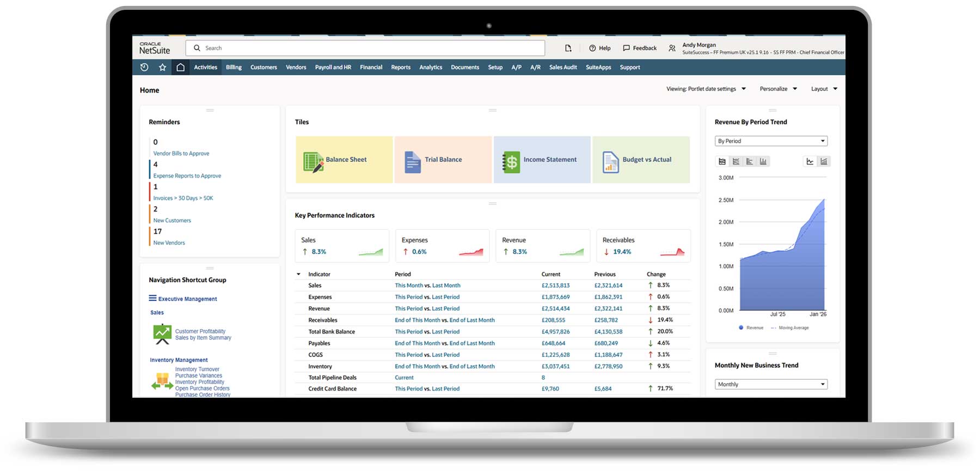Open the Analytics menu
The height and width of the screenshot is (473, 980).
(x=431, y=67)
